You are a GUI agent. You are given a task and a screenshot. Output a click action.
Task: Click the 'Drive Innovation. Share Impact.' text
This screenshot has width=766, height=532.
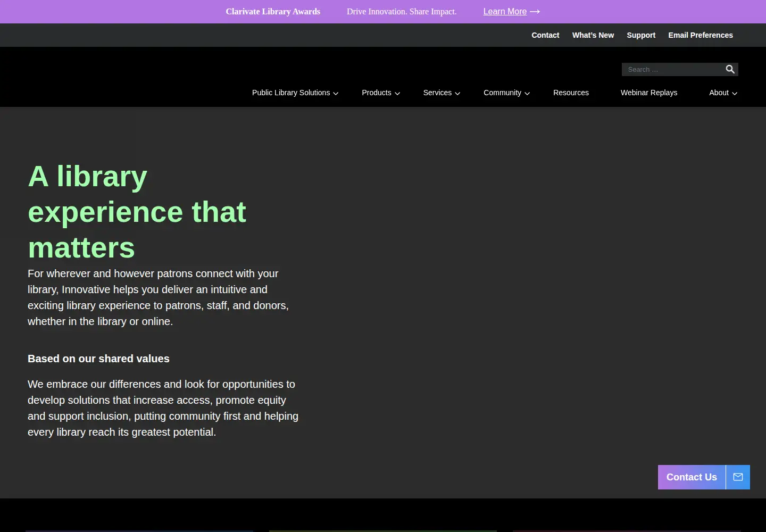coord(402,12)
